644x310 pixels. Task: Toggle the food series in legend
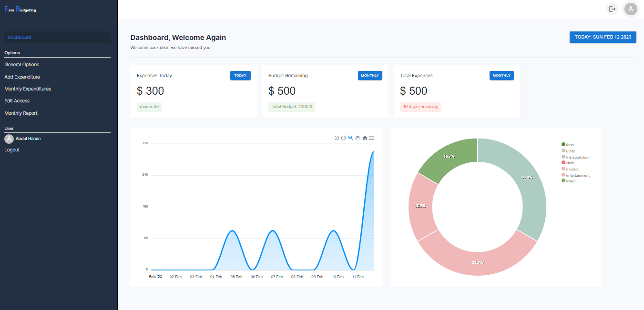pyautogui.click(x=570, y=145)
